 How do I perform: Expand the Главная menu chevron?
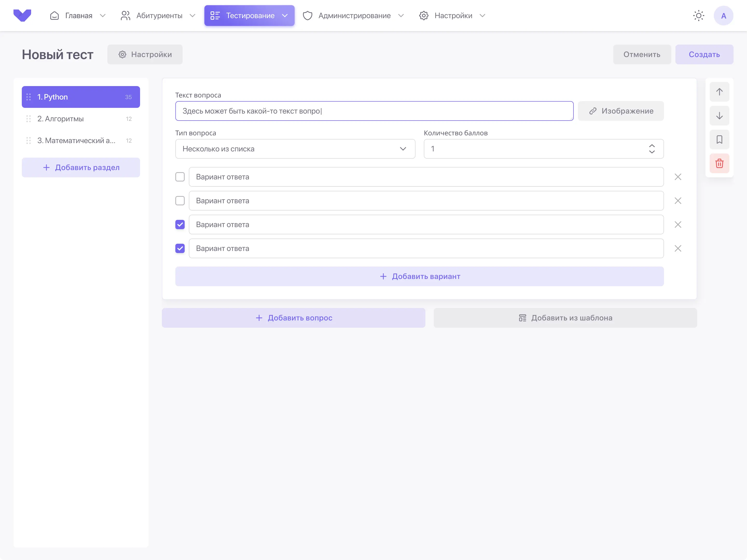coord(103,16)
